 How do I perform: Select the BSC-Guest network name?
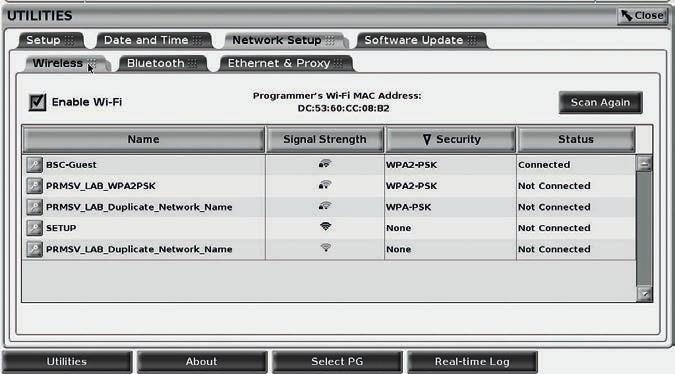(x=71, y=165)
